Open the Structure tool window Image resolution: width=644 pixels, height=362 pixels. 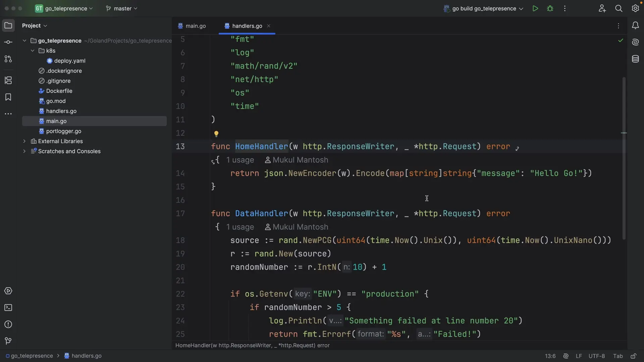tap(8, 80)
